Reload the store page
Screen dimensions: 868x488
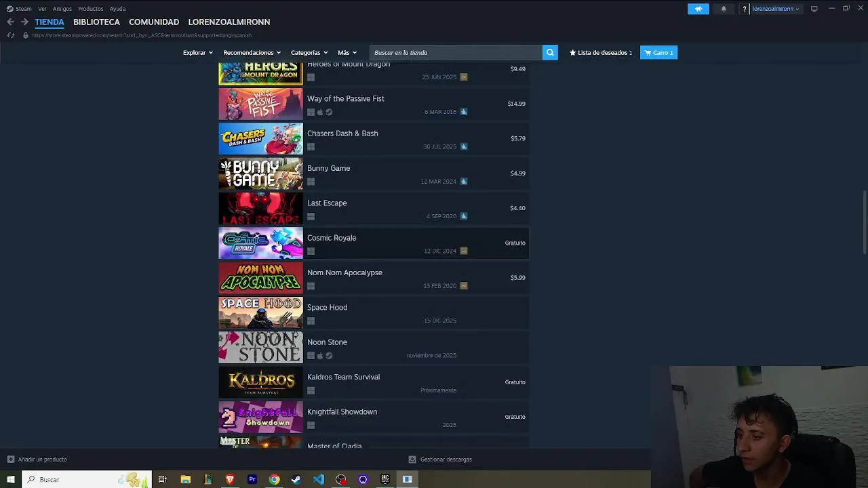[x=10, y=35]
